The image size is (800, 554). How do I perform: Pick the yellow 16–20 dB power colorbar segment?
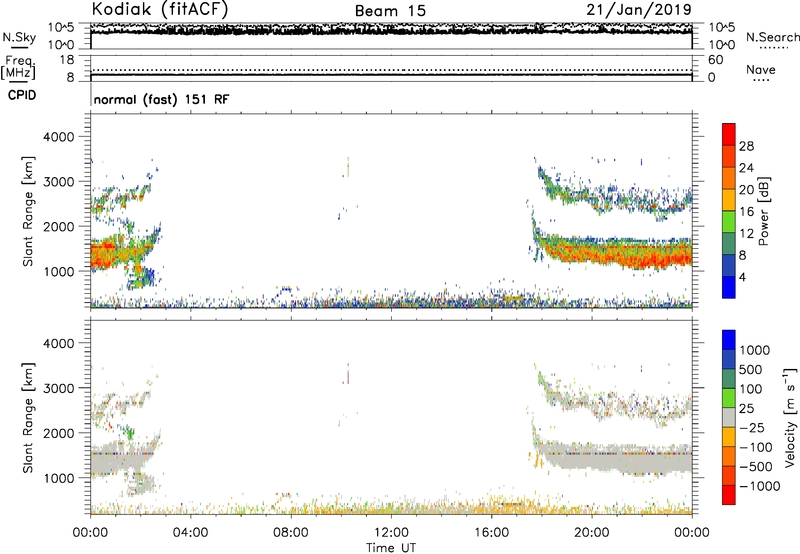tap(729, 200)
